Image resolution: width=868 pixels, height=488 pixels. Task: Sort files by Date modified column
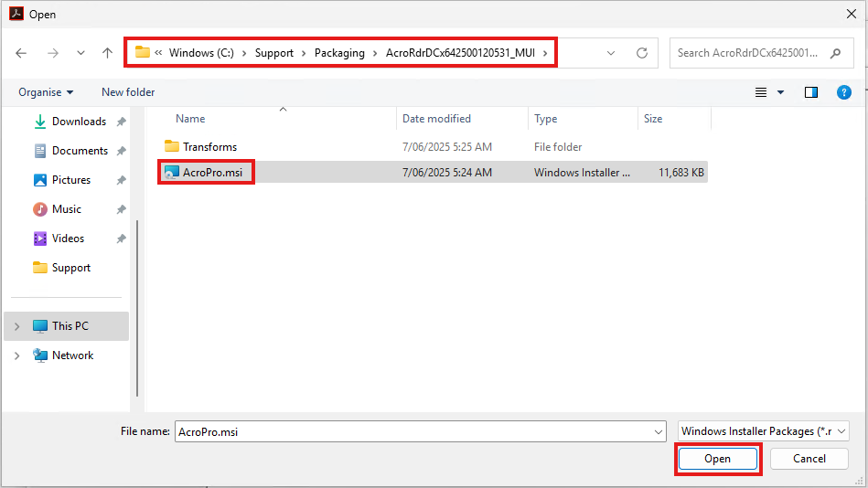pos(436,119)
